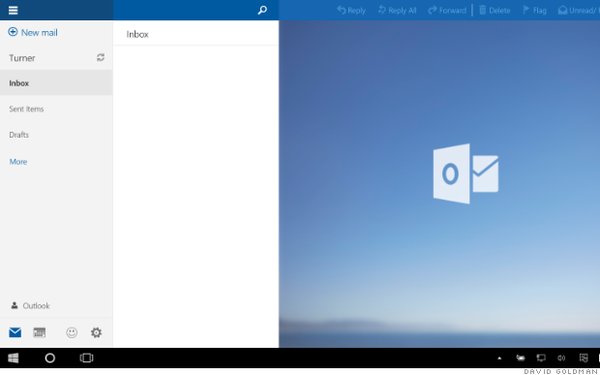This screenshot has height=375, width=600.
Task: Open the Inbox folder in sidebar
Action: [56, 83]
